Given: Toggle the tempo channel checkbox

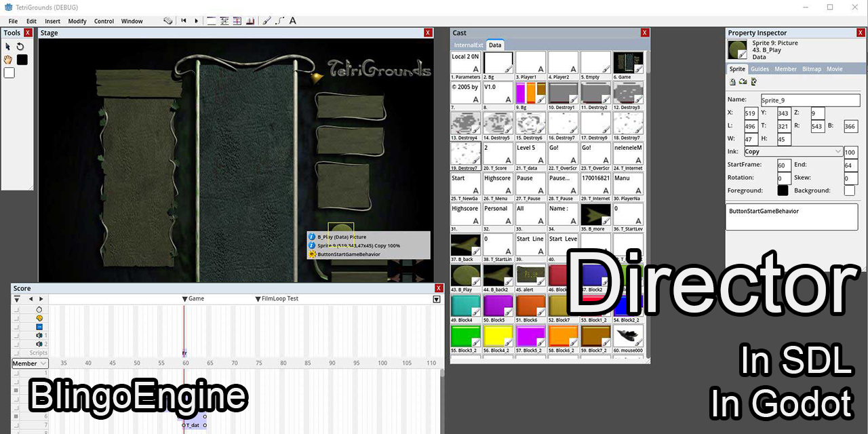Looking at the screenshot, I should click(17, 309).
